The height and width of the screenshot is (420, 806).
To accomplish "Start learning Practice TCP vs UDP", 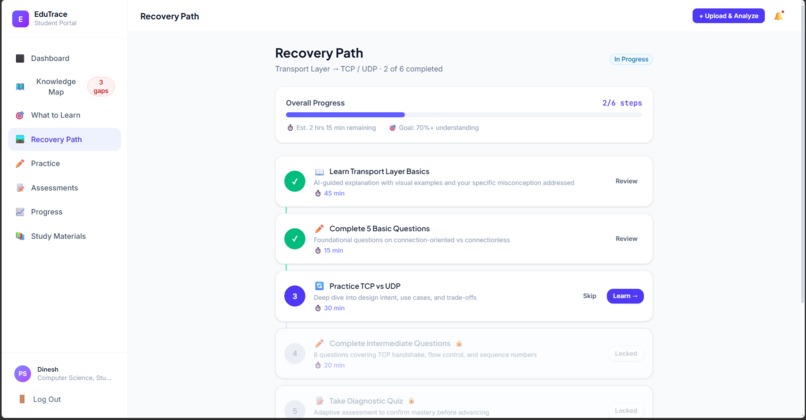I will coord(625,296).
